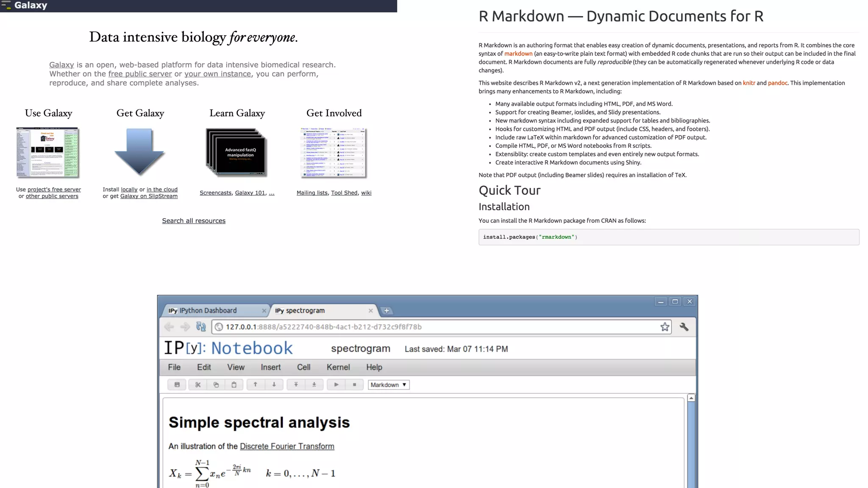Click the browser address bar URL

[323, 327]
